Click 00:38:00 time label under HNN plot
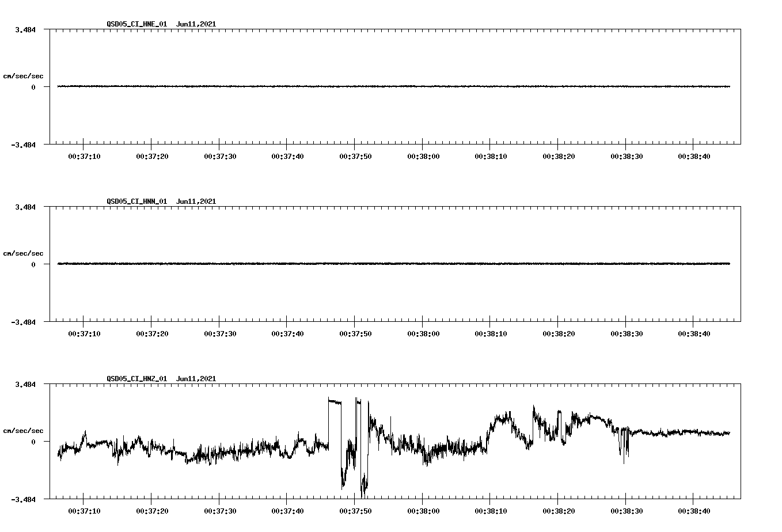The image size is (782, 532). (x=423, y=334)
